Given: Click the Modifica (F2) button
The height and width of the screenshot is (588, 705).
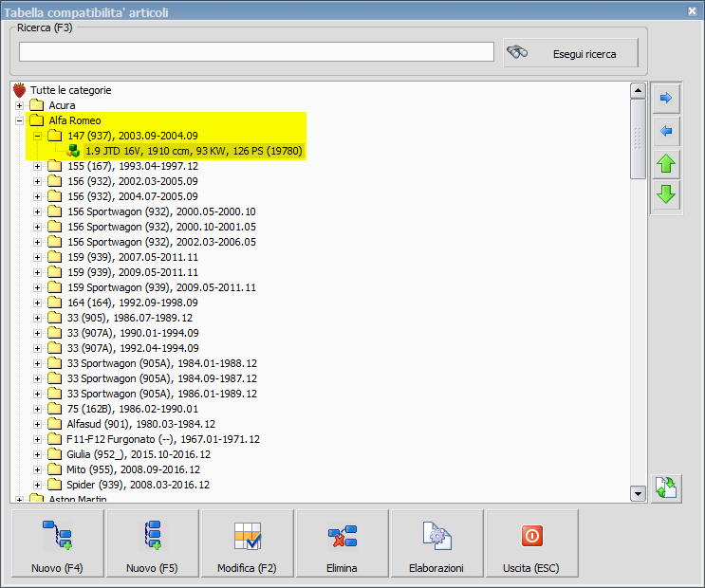Looking at the screenshot, I should point(248,543).
